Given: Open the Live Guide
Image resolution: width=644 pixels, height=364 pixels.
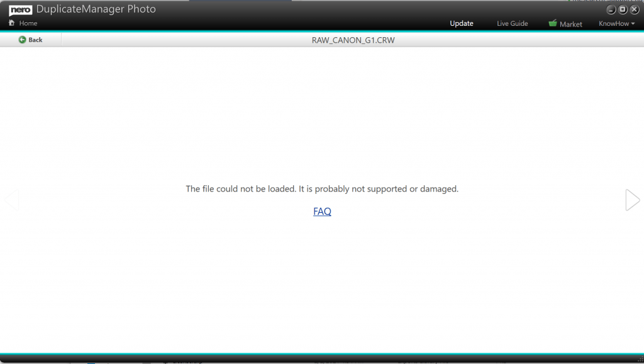Looking at the screenshot, I should (x=512, y=23).
